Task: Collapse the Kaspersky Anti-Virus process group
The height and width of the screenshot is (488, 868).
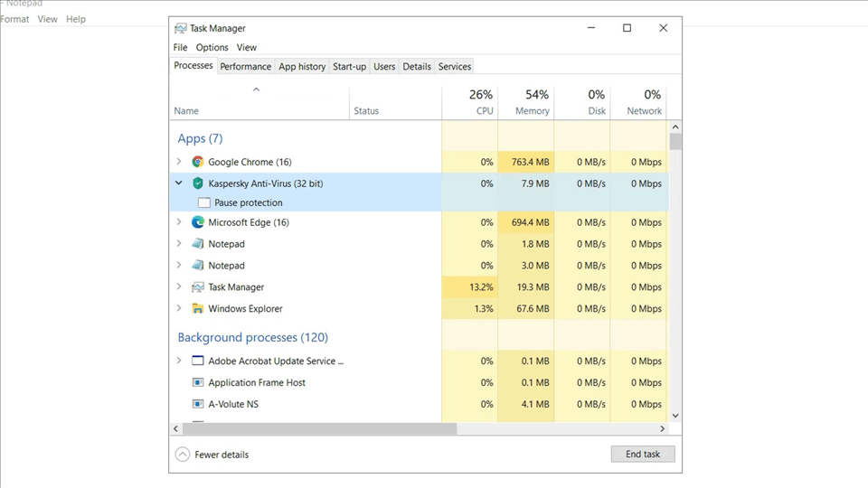Action: pyautogui.click(x=179, y=183)
